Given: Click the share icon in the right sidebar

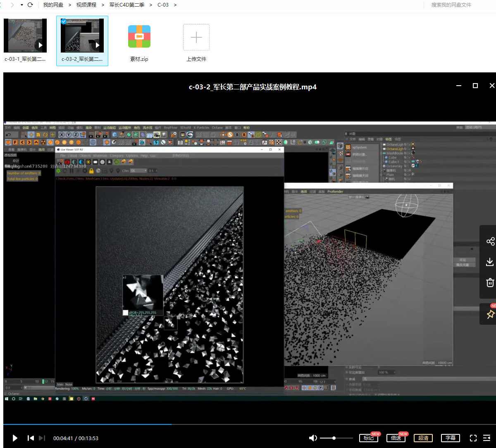Looking at the screenshot, I should pyautogui.click(x=490, y=241).
